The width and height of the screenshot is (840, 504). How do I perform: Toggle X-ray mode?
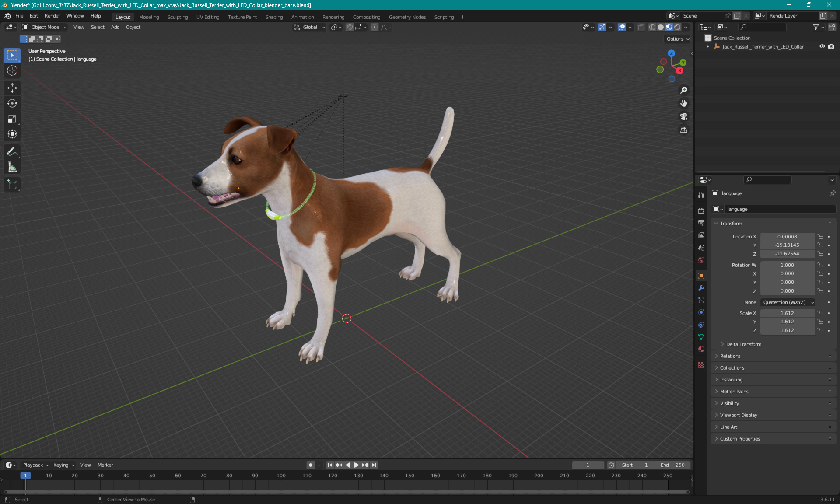(x=641, y=27)
